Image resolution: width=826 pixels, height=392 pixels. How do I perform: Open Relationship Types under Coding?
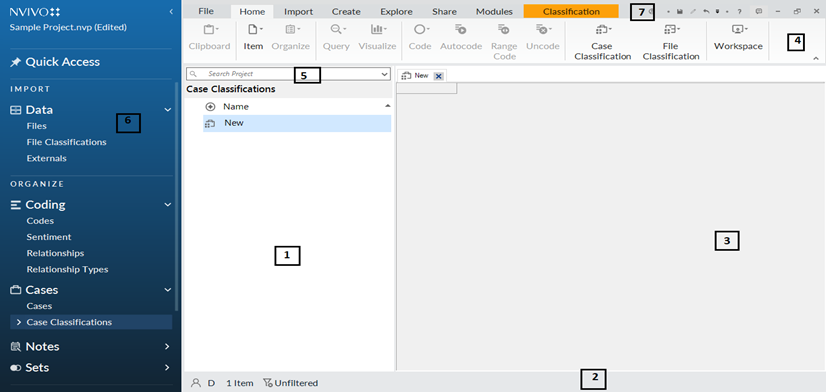pyautogui.click(x=67, y=269)
